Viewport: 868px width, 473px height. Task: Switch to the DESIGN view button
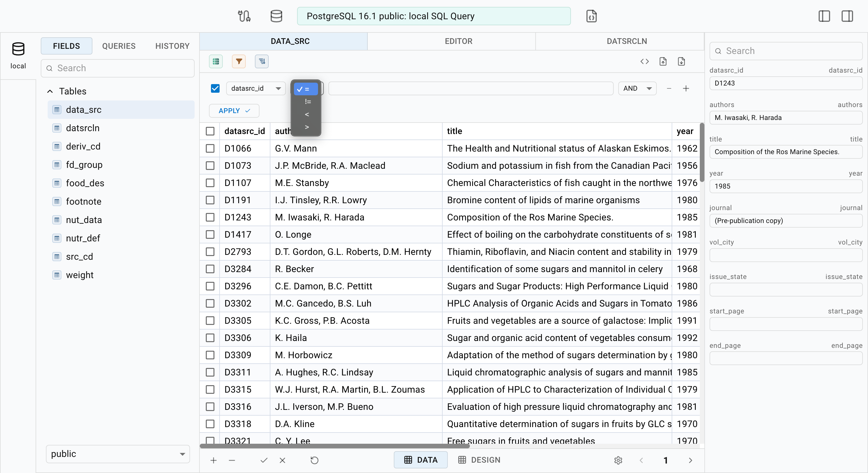(479, 460)
